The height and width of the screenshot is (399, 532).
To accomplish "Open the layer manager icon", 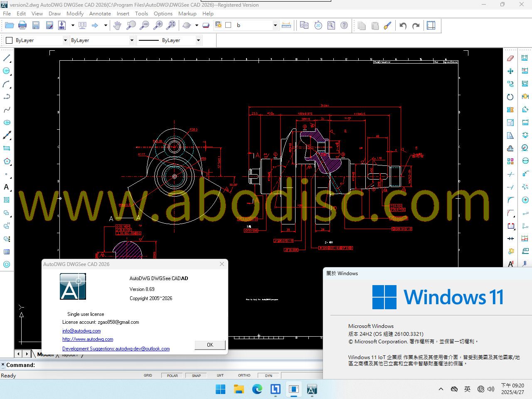I will coord(218,25).
